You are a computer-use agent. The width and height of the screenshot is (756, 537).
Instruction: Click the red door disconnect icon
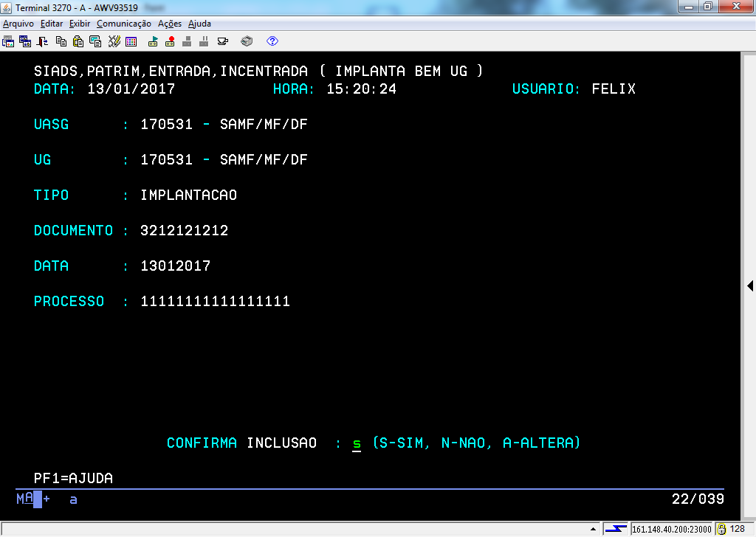coord(42,41)
